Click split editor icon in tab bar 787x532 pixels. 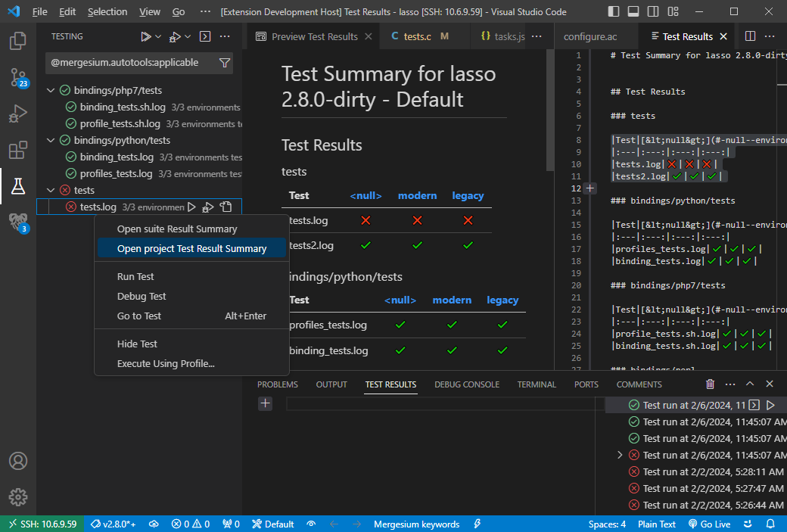click(750, 36)
